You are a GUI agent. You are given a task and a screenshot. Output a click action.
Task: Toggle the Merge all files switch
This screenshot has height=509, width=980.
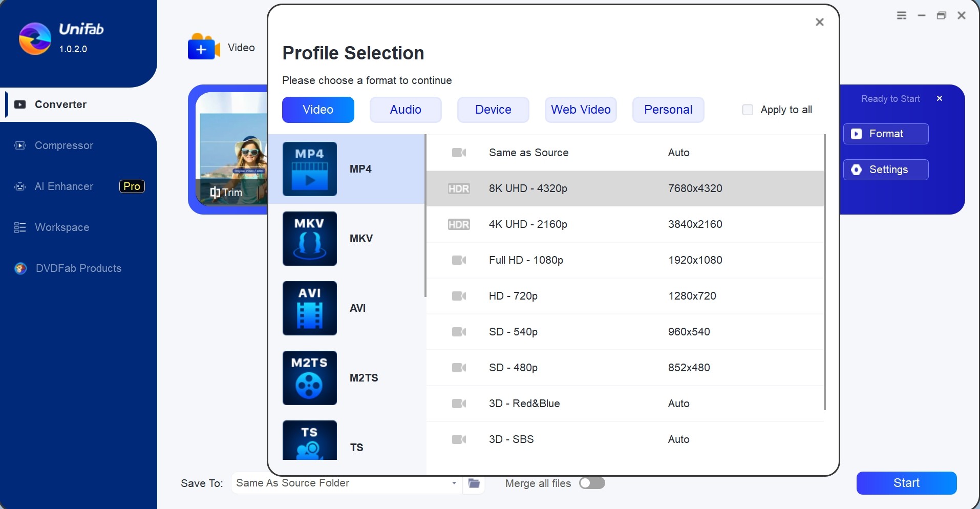592,483
